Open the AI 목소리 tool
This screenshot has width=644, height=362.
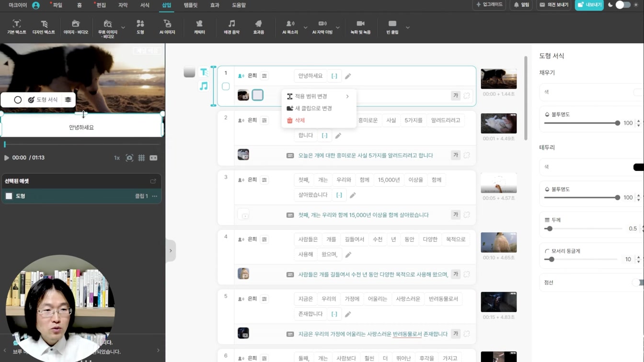point(290,27)
